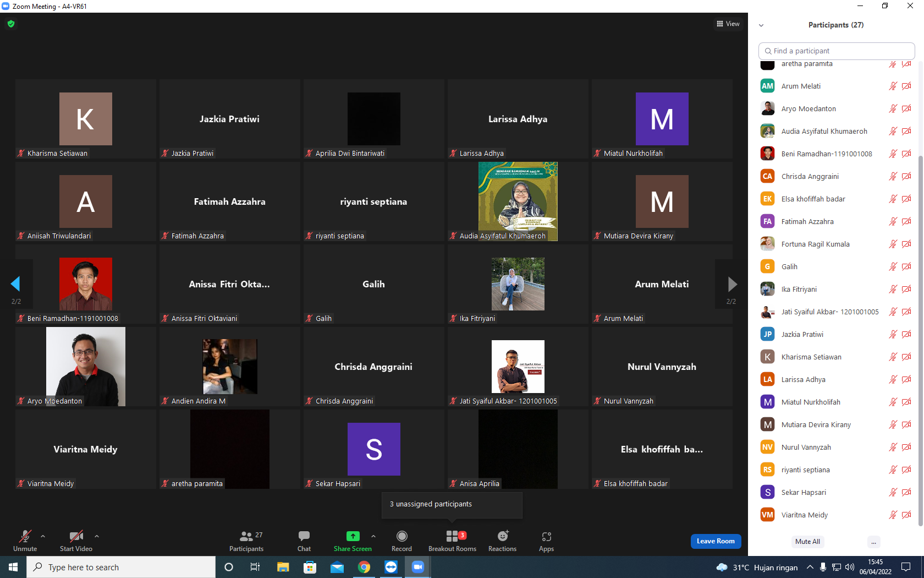Click the Reactions smiley icon

coord(503,536)
